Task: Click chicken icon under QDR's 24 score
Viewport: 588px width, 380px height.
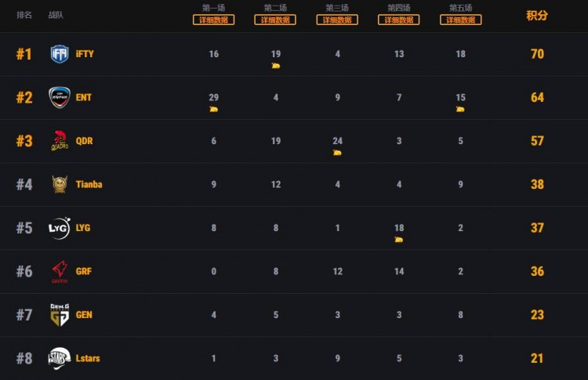Action: click(x=337, y=153)
